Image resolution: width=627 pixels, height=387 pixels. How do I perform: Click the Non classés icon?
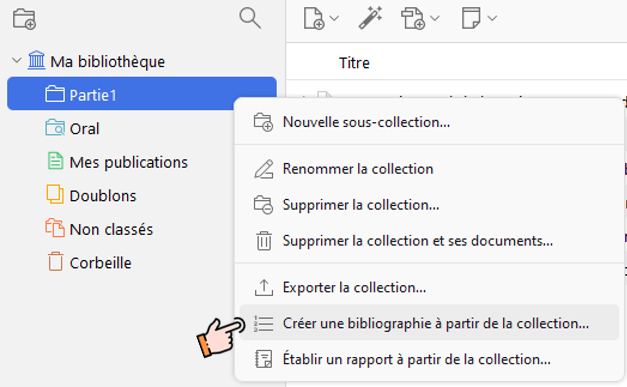pyautogui.click(x=55, y=228)
